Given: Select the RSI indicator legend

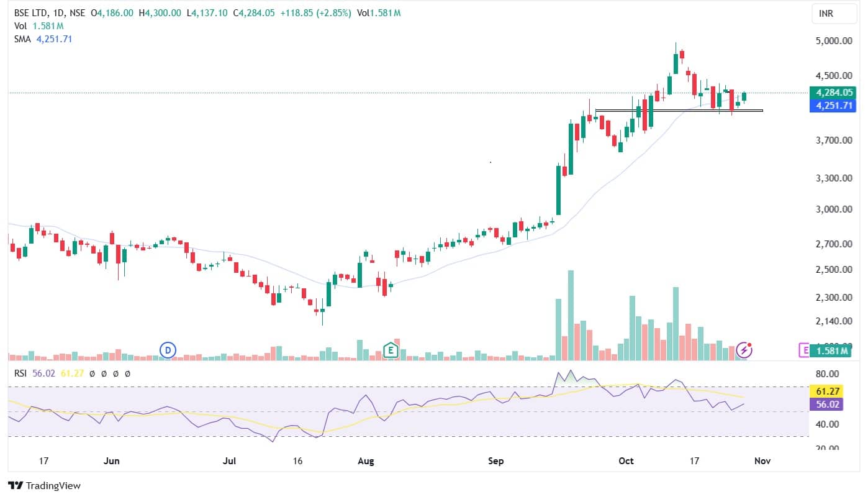Looking at the screenshot, I should [22, 374].
